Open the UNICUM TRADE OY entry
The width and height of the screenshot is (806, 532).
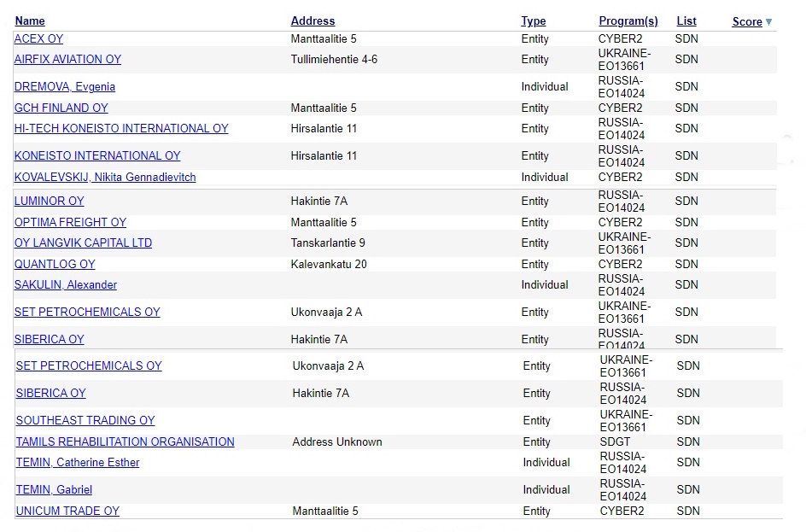[x=67, y=512]
